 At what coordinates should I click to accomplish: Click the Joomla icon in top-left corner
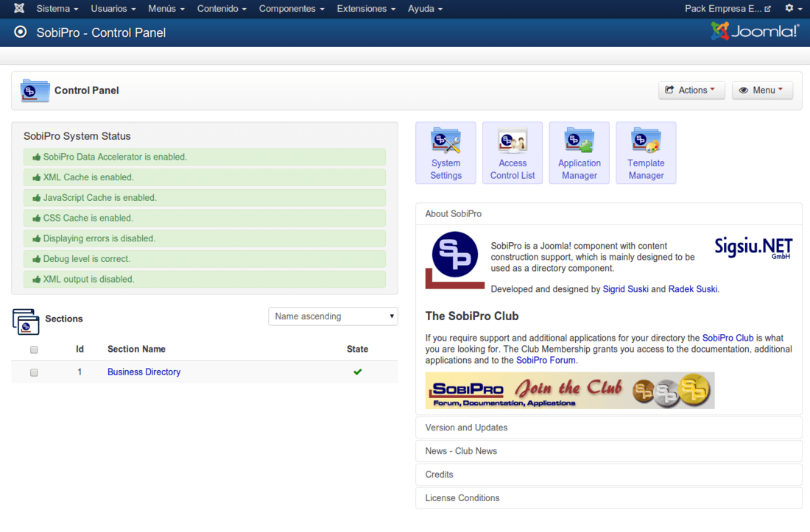point(19,8)
